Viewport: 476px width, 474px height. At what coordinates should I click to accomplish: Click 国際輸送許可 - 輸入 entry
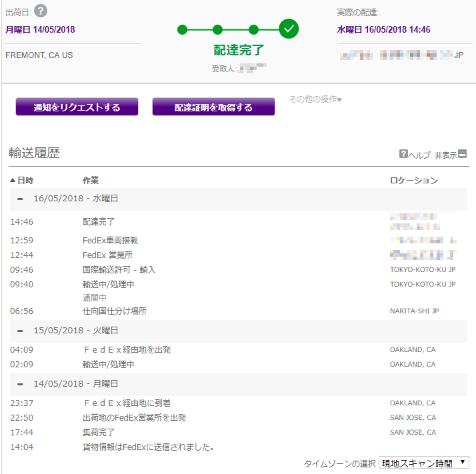(119, 269)
